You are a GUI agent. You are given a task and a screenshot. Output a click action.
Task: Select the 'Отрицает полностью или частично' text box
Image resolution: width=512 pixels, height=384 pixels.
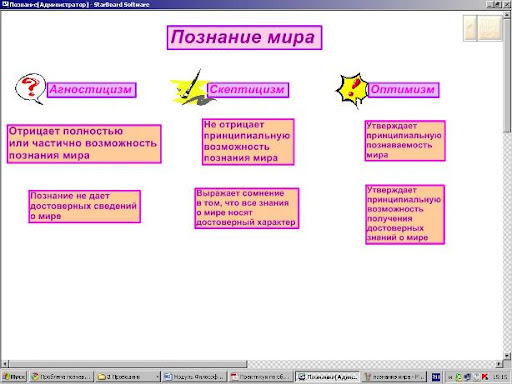point(84,144)
